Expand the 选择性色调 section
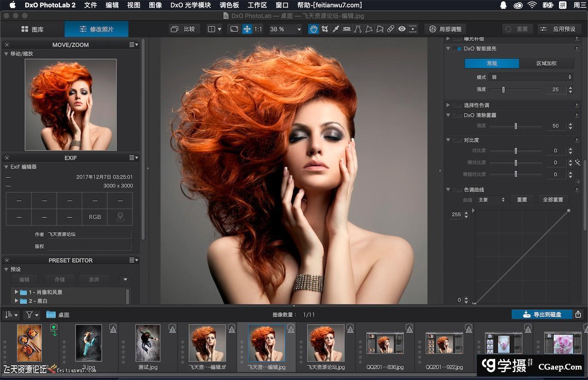Screen dimensions: 588x380 point(448,105)
